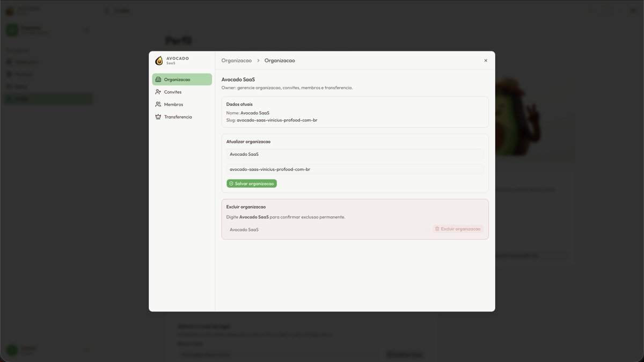Screen dimensions: 644x362
Task: Click the 'Slug:' line in Dados atuais
Action: click(x=272, y=120)
